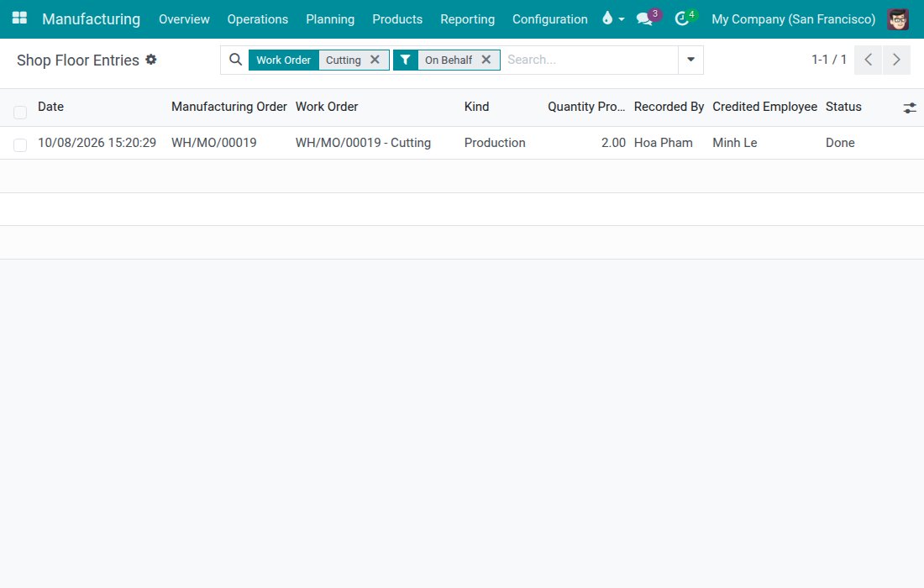
Task: Sort by Quantity Pro... column header
Action: point(586,107)
